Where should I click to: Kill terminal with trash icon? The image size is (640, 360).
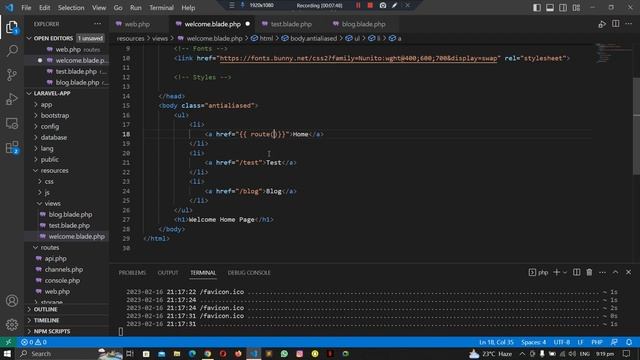589,272
